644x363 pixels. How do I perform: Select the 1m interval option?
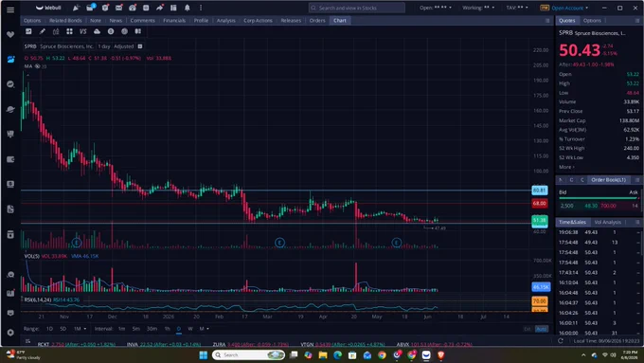pyautogui.click(x=121, y=329)
